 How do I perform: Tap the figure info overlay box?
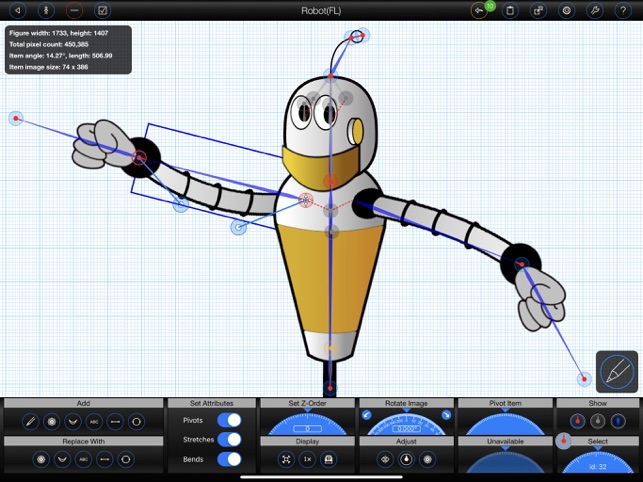pos(68,50)
